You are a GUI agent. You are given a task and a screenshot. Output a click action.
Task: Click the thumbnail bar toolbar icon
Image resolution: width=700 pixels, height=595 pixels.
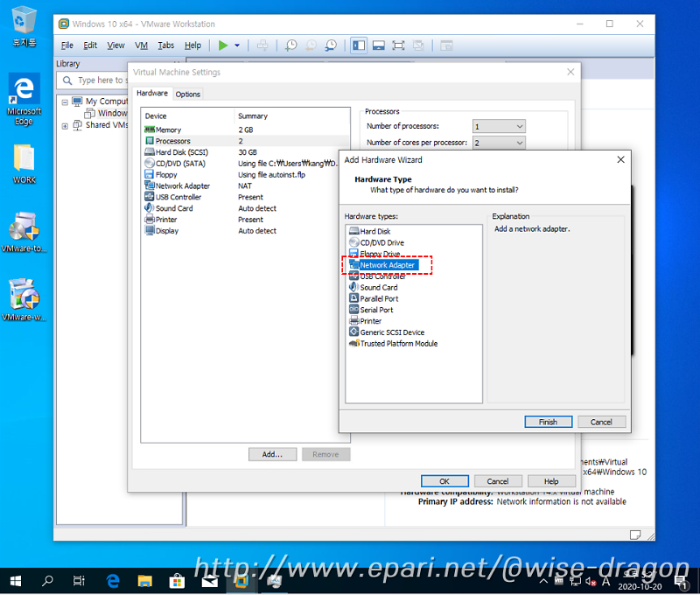click(379, 45)
